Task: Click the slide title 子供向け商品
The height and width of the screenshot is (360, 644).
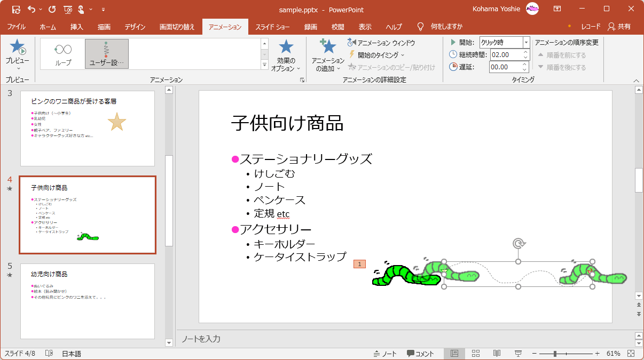Action: 287,123
